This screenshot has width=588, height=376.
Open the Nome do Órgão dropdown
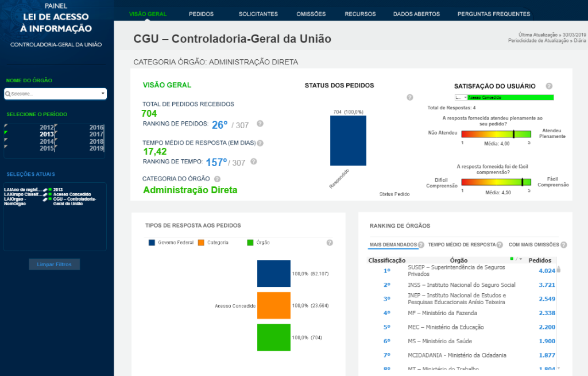(x=55, y=94)
